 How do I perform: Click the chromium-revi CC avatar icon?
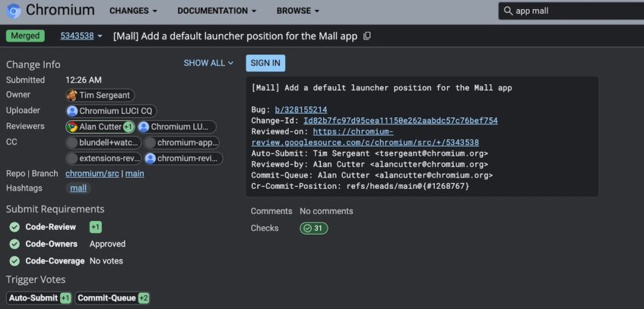[x=151, y=159]
